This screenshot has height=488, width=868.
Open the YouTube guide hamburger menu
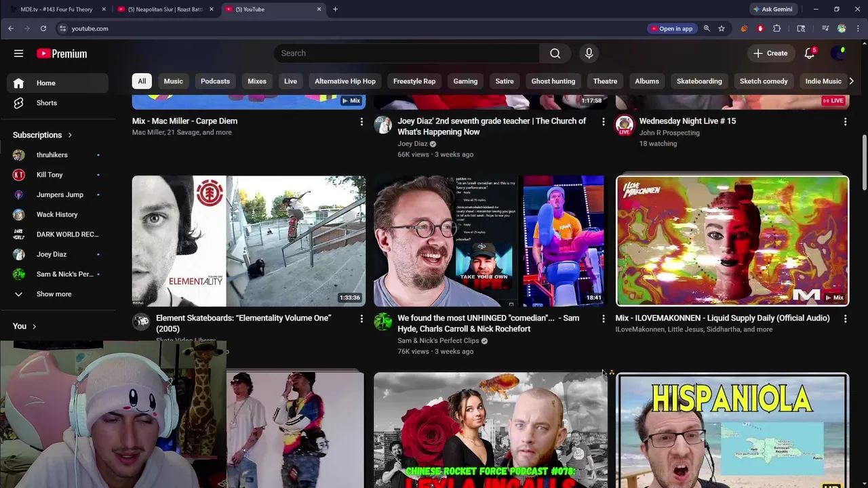pyautogui.click(x=18, y=54)
